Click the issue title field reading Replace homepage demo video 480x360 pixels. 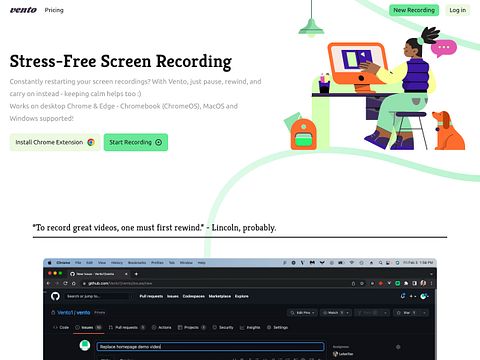(211, 347)
